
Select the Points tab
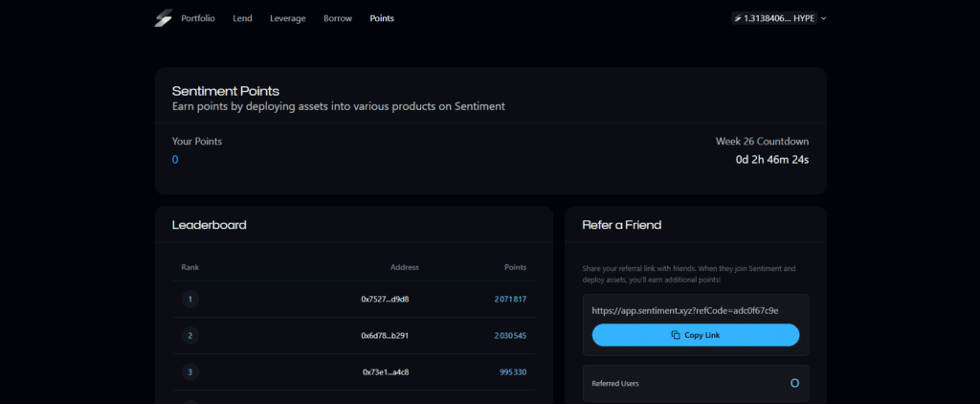382,18
